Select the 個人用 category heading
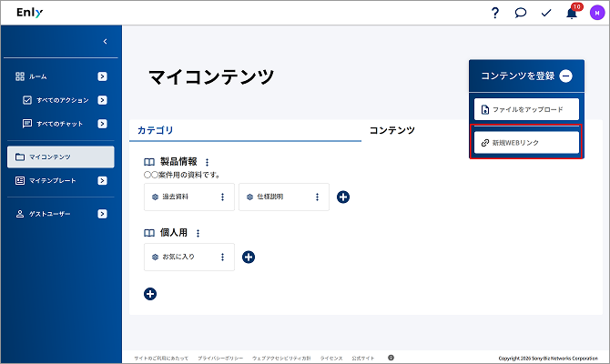The height and width of the screenshot is (364, 610). point(174,233)
